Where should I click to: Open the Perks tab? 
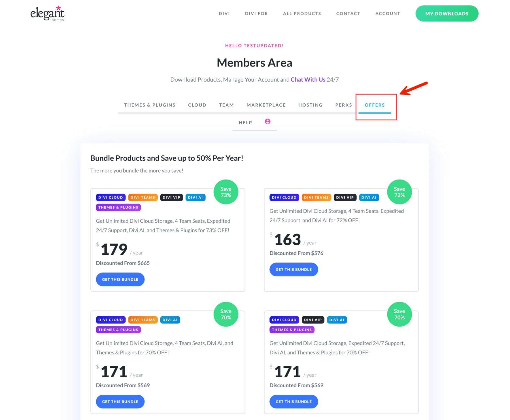tap(344, 105)
